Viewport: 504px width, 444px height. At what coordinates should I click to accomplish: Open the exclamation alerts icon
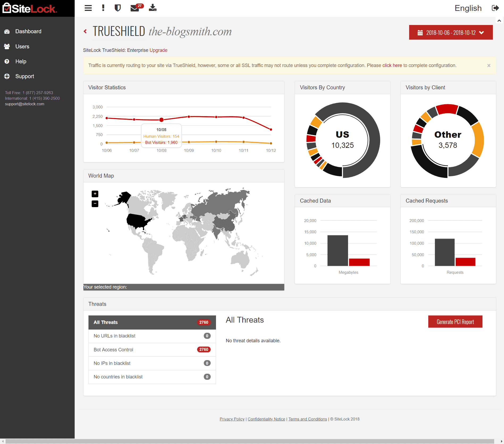pyautogui.click(x=103, y=8)
